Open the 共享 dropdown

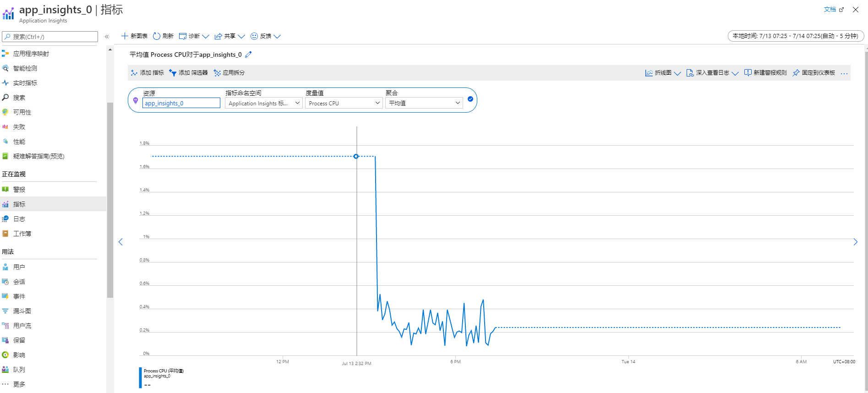[229, 36]
